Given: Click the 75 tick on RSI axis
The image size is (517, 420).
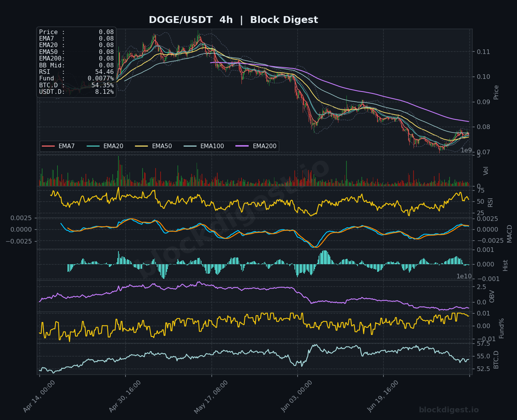Looking at the screenshot, I should coord(481,191).
